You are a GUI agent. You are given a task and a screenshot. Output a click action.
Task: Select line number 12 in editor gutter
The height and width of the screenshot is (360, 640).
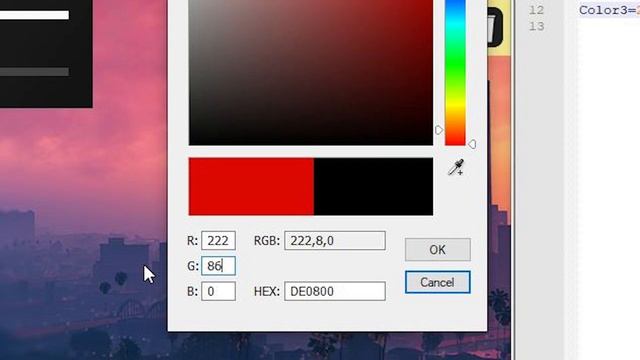pos(536,10)
